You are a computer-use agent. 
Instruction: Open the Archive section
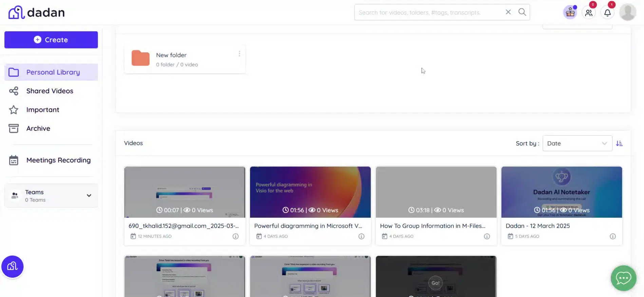click(38, 128)
